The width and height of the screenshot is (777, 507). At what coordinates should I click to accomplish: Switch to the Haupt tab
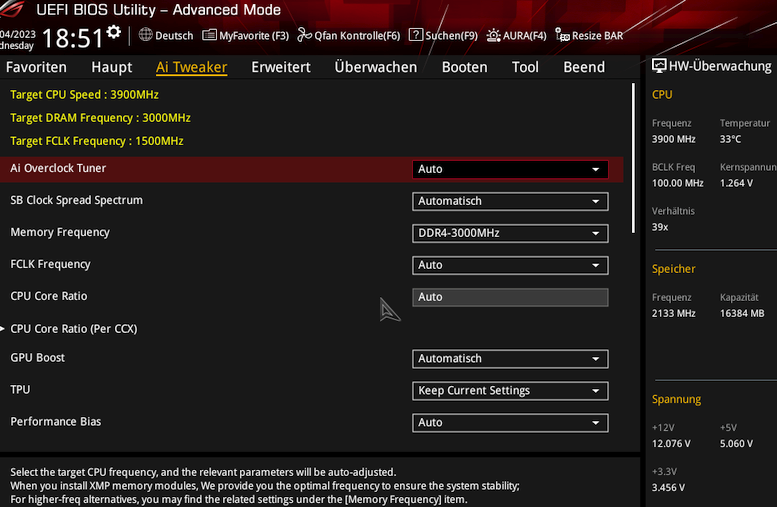click(111, 67)
